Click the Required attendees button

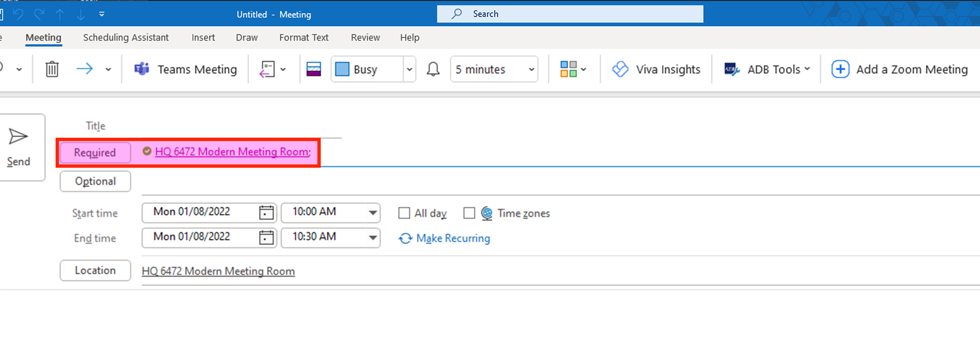[x=95, y=153]
